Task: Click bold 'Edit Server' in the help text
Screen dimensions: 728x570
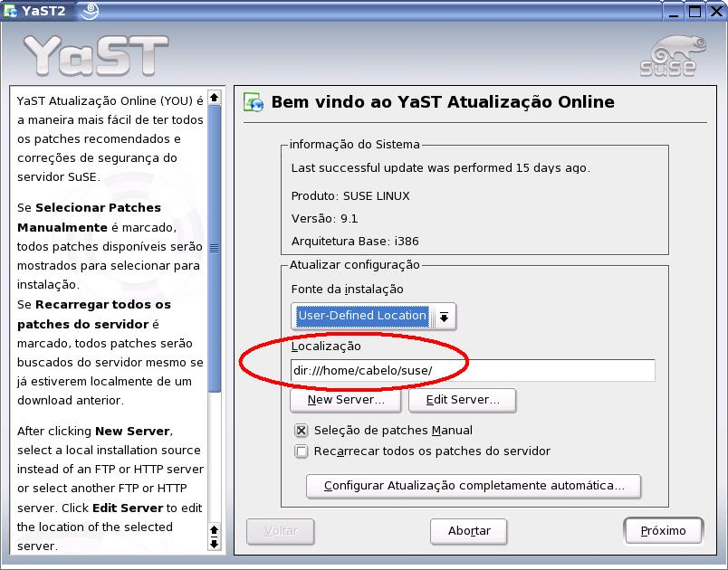Action: (128, 508)
